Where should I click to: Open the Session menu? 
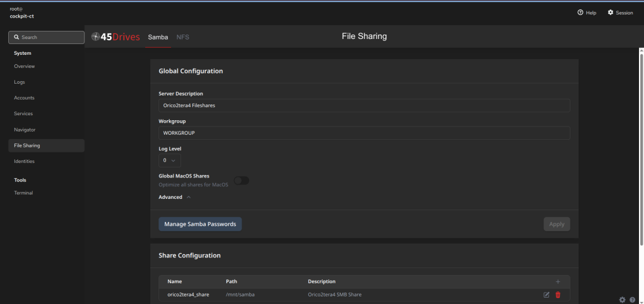click(620, 13)
